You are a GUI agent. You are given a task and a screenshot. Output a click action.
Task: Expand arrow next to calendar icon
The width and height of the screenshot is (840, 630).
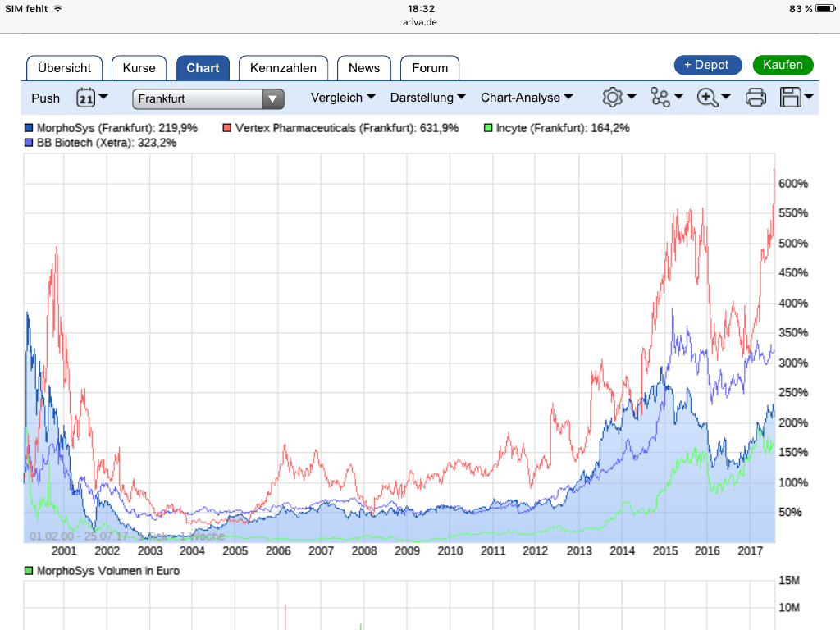pos(104,97)
